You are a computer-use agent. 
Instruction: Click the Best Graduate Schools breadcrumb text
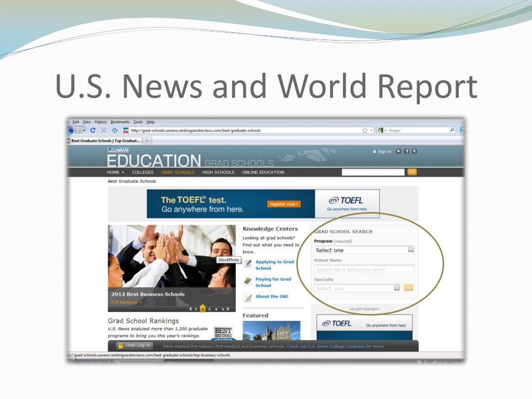coord(131,181)
